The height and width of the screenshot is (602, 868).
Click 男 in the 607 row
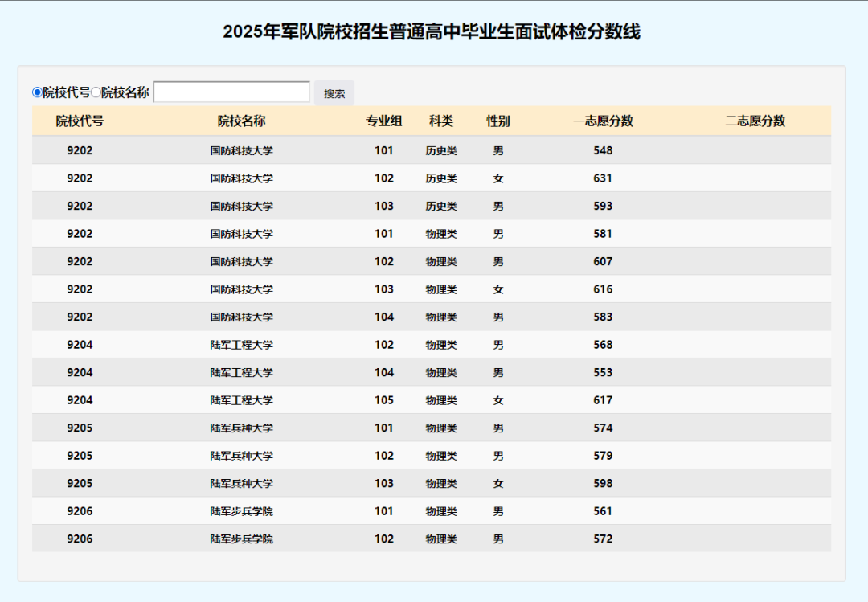(x=498, y=261)
